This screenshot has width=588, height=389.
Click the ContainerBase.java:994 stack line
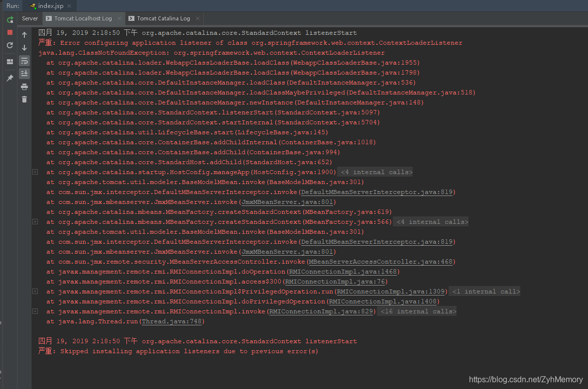pyautogui.click(x=193, y=152)
